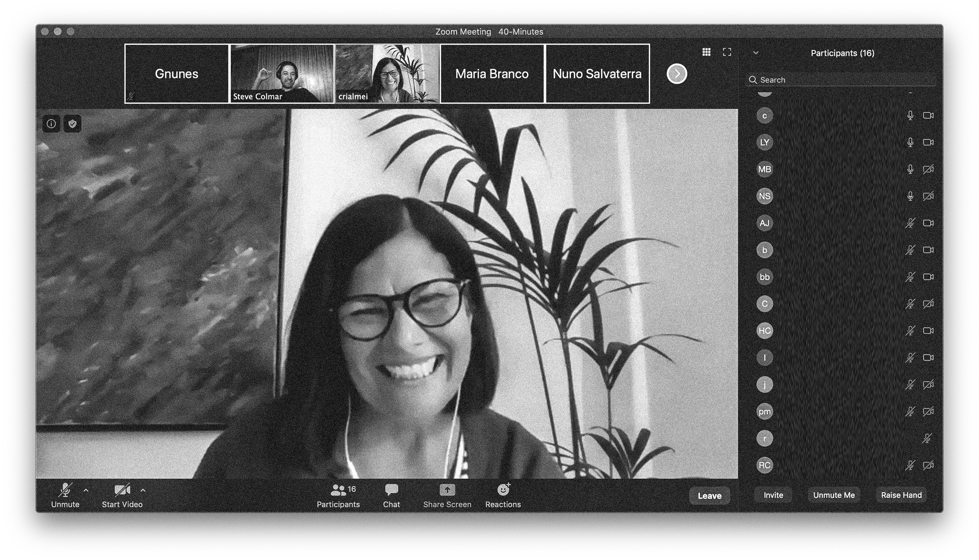Click camera icon in HC row
This screenshot has height=560, width=979.
click(x=928, y=331)
